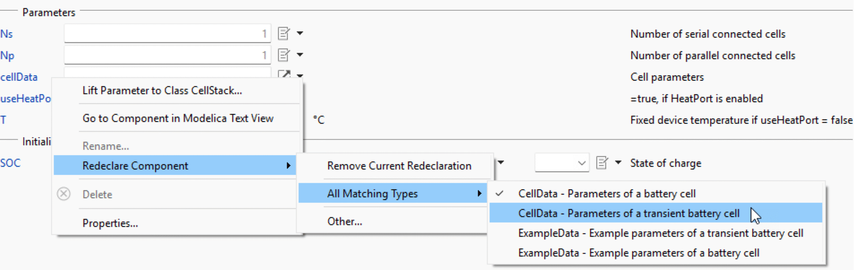Choose Go to Component in Modelica Text View
The width and height of the screenshot is (868, 270).
[178, 118]
